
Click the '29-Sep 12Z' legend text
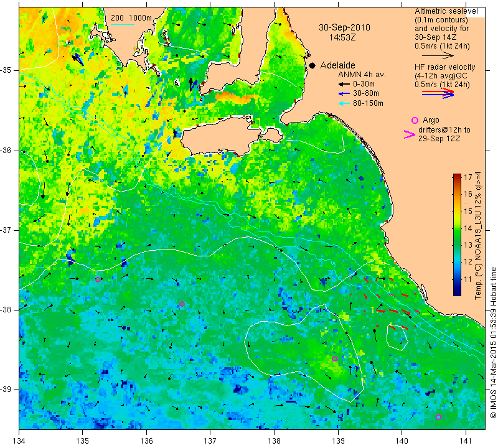point(439,139)
